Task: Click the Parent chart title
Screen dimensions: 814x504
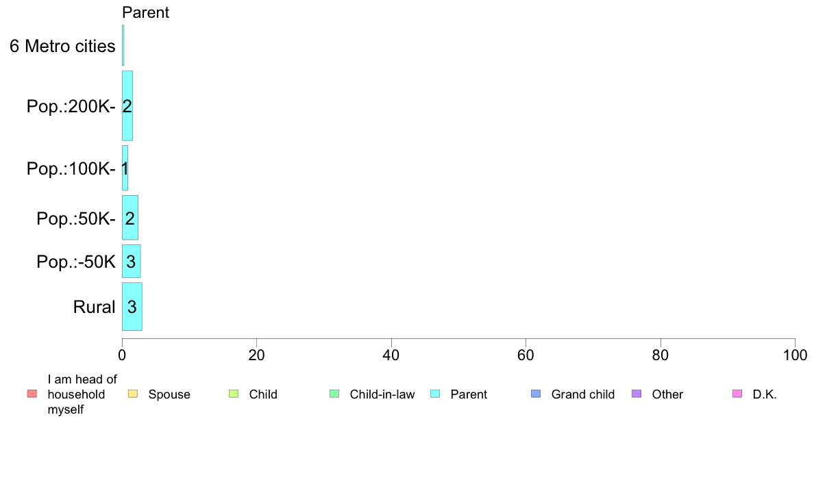Action: pyautogui.click(x=145, y=12)
